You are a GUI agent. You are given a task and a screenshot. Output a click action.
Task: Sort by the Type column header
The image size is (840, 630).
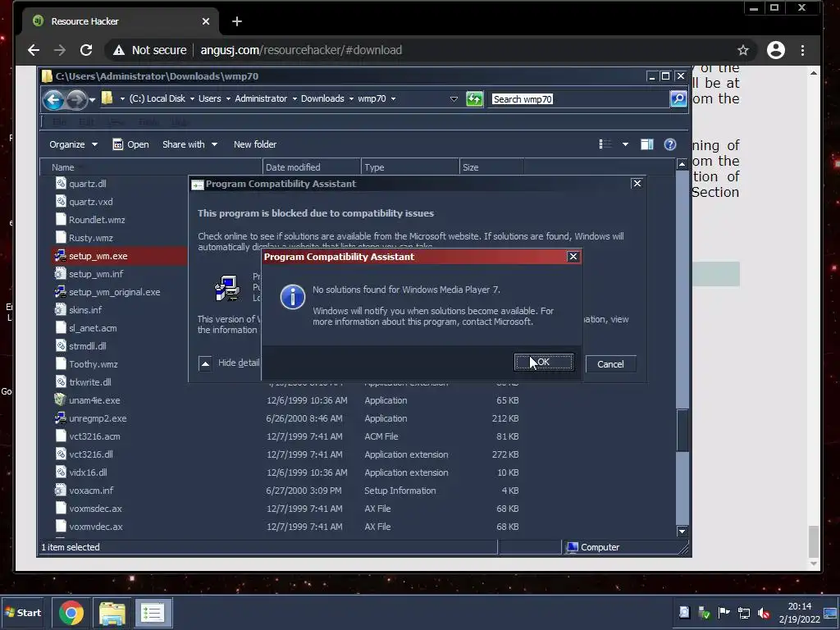[x=410, y=167]
